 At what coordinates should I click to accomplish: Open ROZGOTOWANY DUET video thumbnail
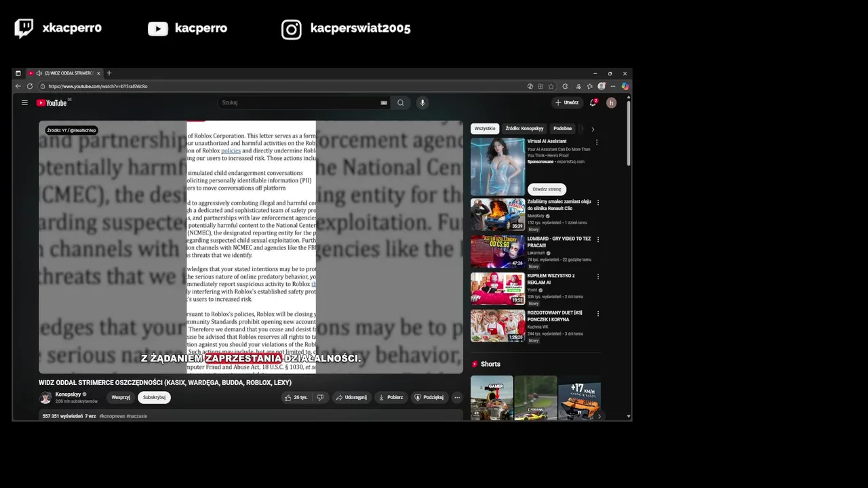(x=498, y=325)
